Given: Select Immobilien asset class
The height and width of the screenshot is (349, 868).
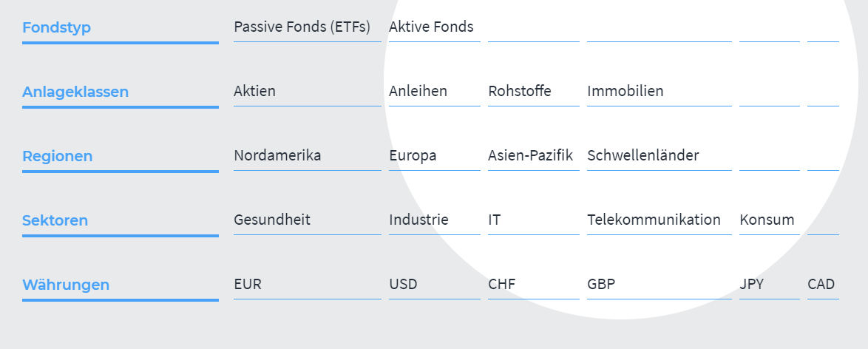Looking at the screenshot, I should click(625, 91).
